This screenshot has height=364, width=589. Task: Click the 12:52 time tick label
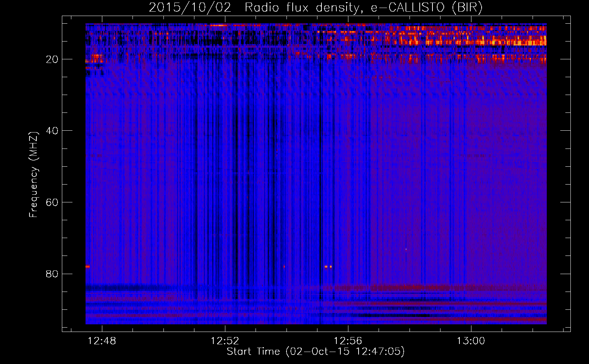click(x=225, y=341)
